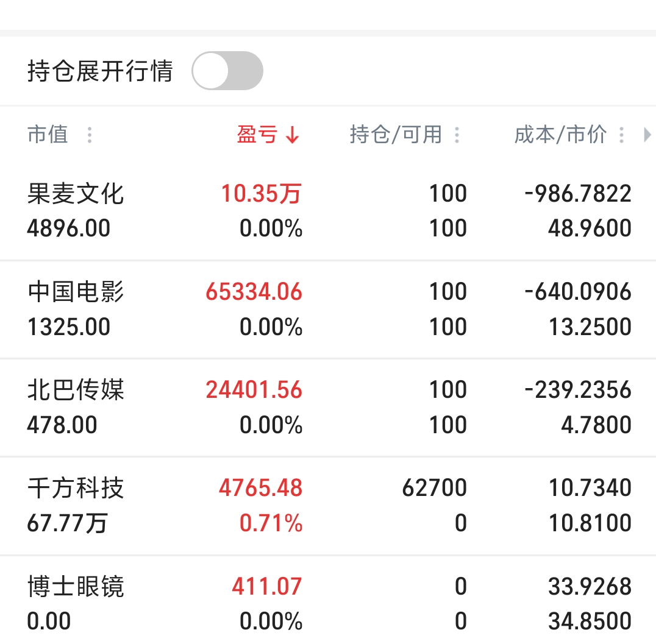The image size is (656, 644).
Task: Open the 博士眼镜 position row
Action: [x=328, y=601]
